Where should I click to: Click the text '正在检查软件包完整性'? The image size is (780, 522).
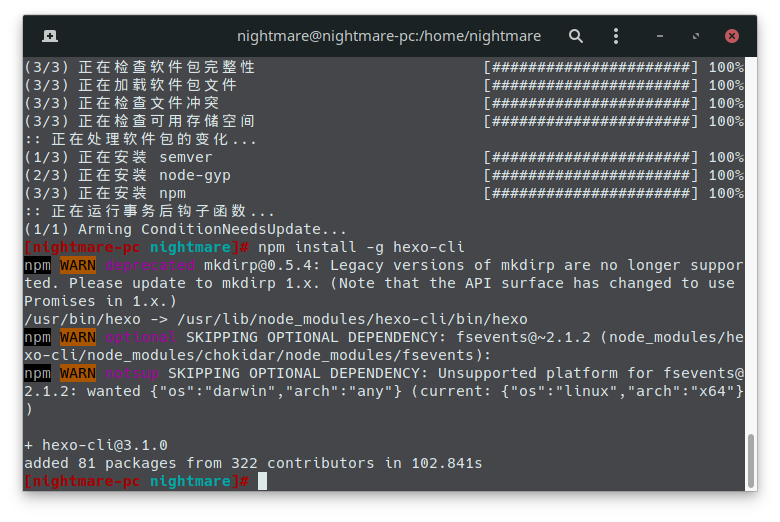click(166, 67)
